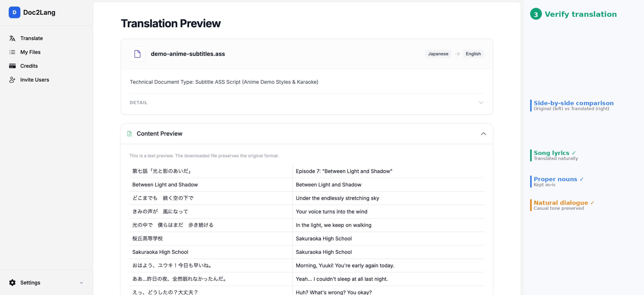Screen dimensions: 644x295
Task: Click the Doc2Lang logo icon
Action: coord(14,12)
